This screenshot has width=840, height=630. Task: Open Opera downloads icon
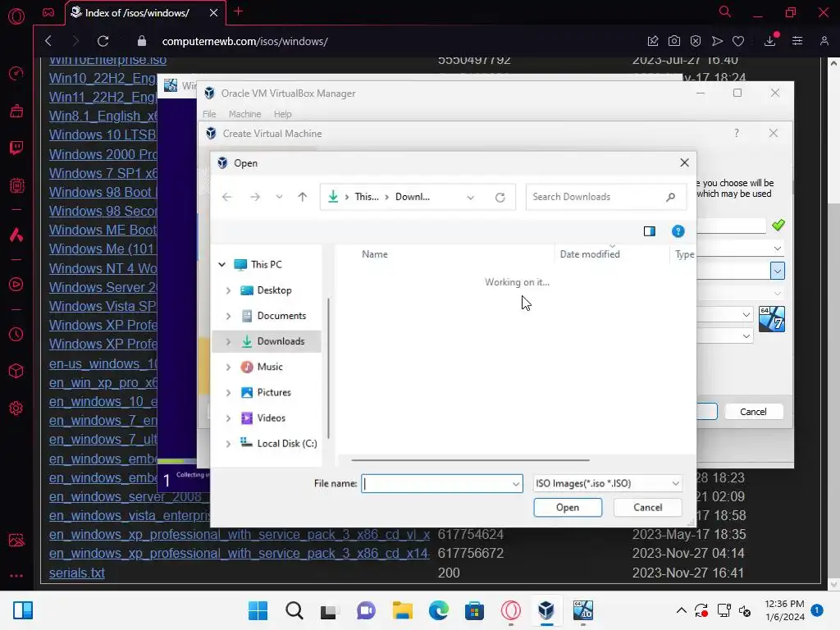click(769, 41)
